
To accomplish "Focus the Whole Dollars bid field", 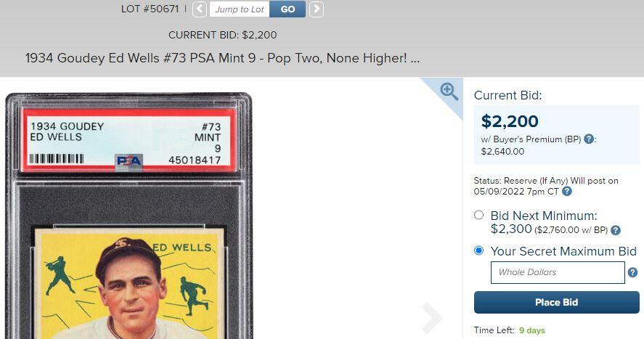I will [x=558, y=272].
